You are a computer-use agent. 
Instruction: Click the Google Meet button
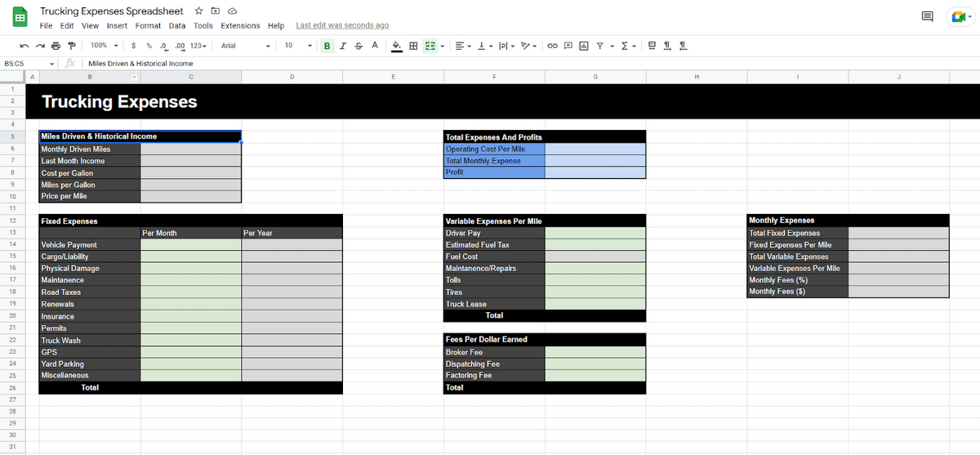(960, 16)
